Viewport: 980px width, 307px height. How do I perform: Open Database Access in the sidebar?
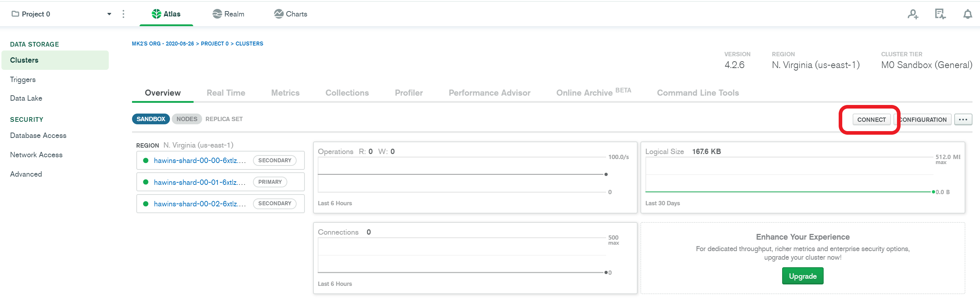coord(38,136)
